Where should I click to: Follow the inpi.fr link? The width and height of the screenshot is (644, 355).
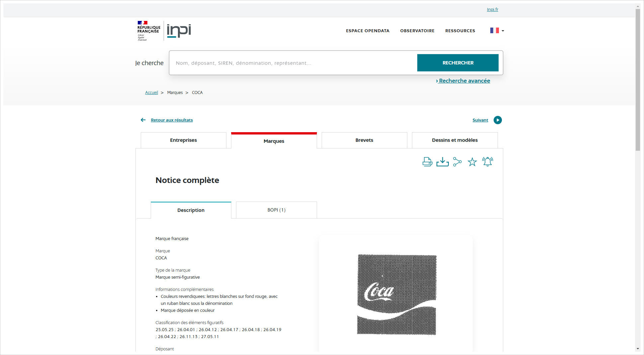[x=492, y=9]
